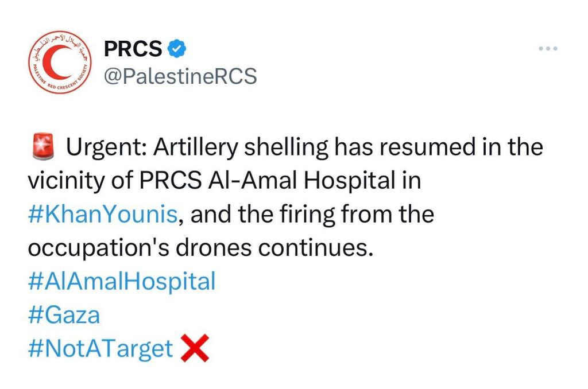Click the blue verified badge
The image size is (588, 389).
click(x=177, y=49)
